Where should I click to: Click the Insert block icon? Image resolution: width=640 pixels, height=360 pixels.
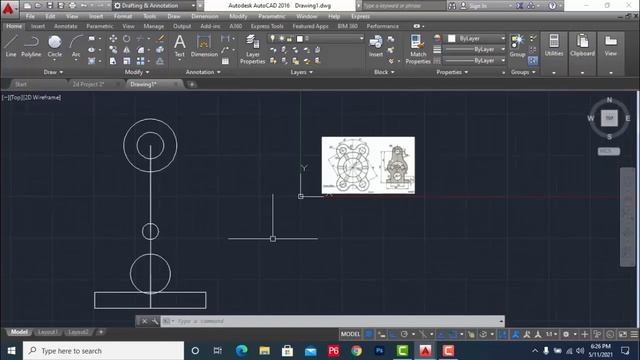pos(376,46)
